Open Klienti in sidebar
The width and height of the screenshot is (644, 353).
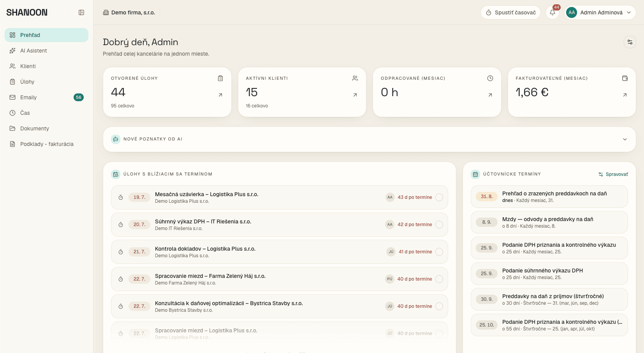pyautogui.click(x=46, y=66)
